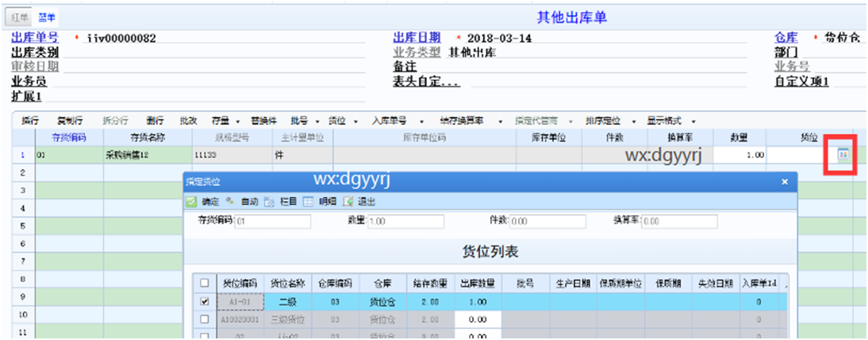Click the 出库日期 label link
Screen dimensions: 868x340
tap(417, 37)
